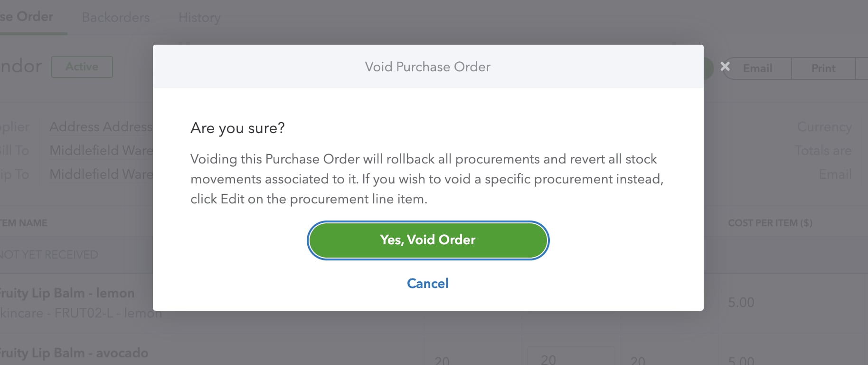The image size is (868, 365).
Task: Confirm with Yes, Void Order button
Action: click(x=427, y=240)
